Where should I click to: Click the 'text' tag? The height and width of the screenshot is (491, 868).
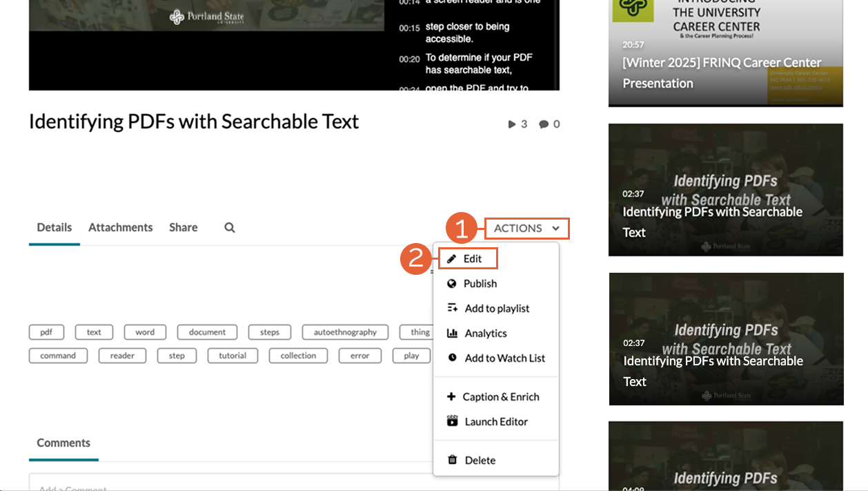[94, 332]
